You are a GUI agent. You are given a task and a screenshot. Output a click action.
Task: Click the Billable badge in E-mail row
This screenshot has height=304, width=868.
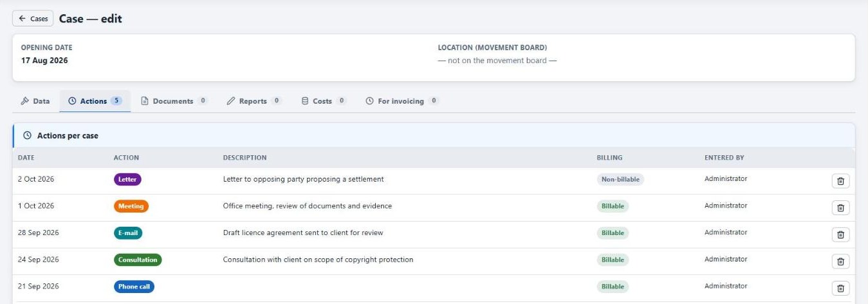tap(613, 233)
